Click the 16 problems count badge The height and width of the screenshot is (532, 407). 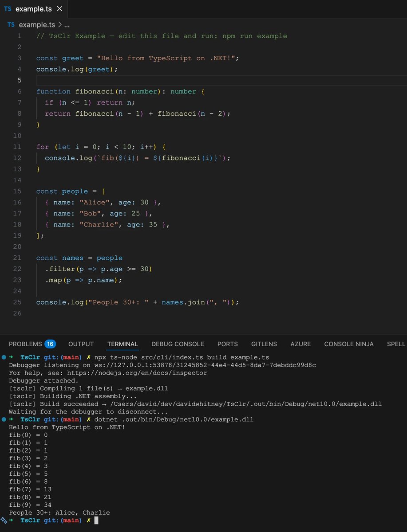[x=50, y=344]
